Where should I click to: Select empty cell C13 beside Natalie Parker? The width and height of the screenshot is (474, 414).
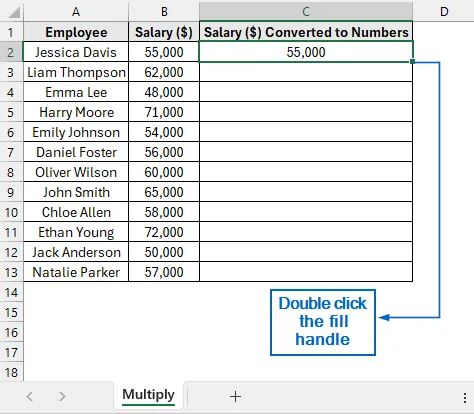click(x=306, y=272)
